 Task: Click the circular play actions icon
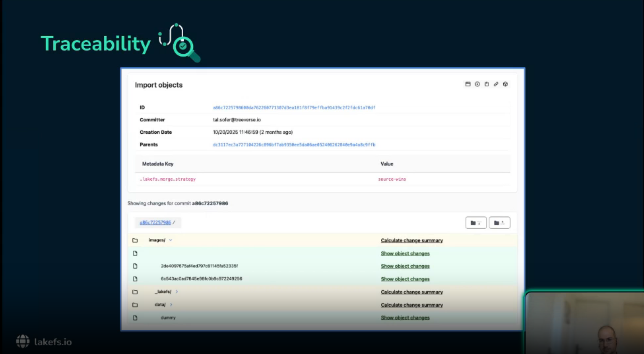click(x=477, y=84)
